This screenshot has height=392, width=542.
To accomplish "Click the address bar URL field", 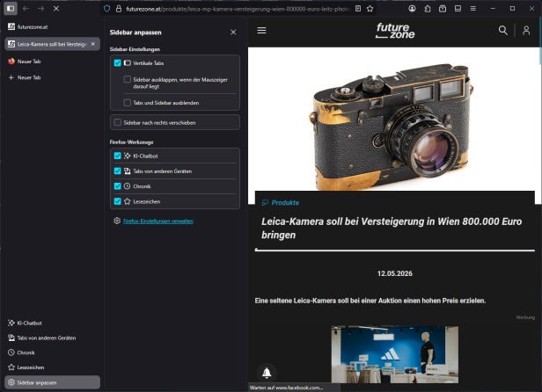I will [x=238, y=9].
